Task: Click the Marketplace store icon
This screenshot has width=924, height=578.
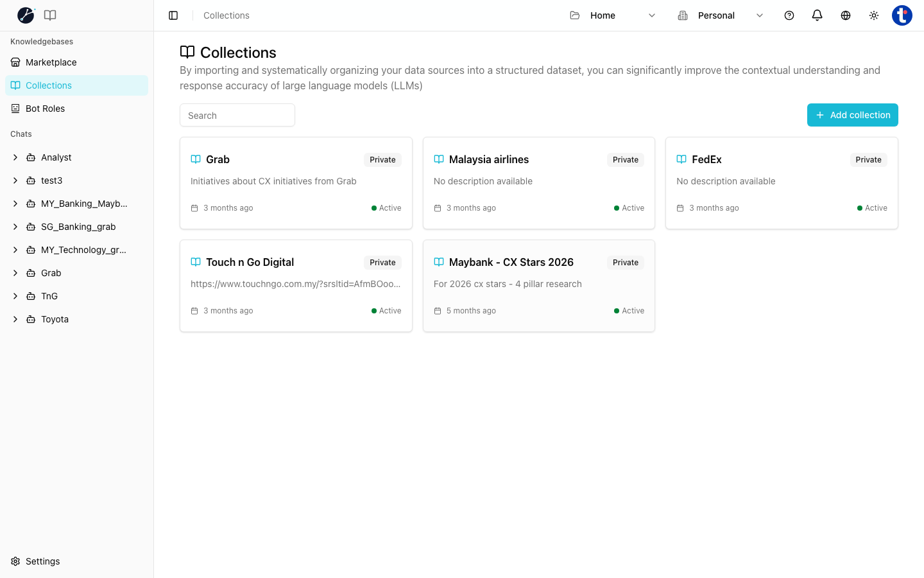Action: pyautogui.click(x=15, y=62)
